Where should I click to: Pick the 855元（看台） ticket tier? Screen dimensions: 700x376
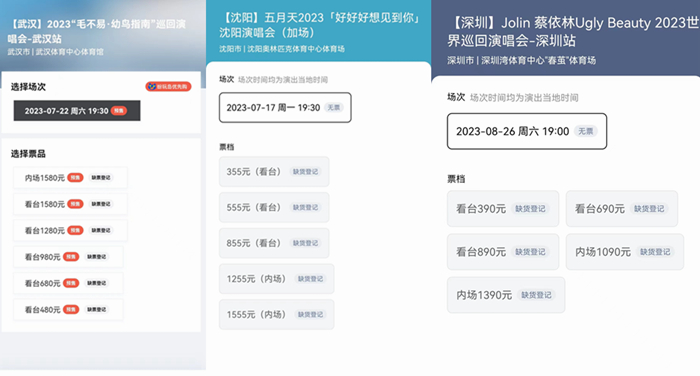click(274, 243)
